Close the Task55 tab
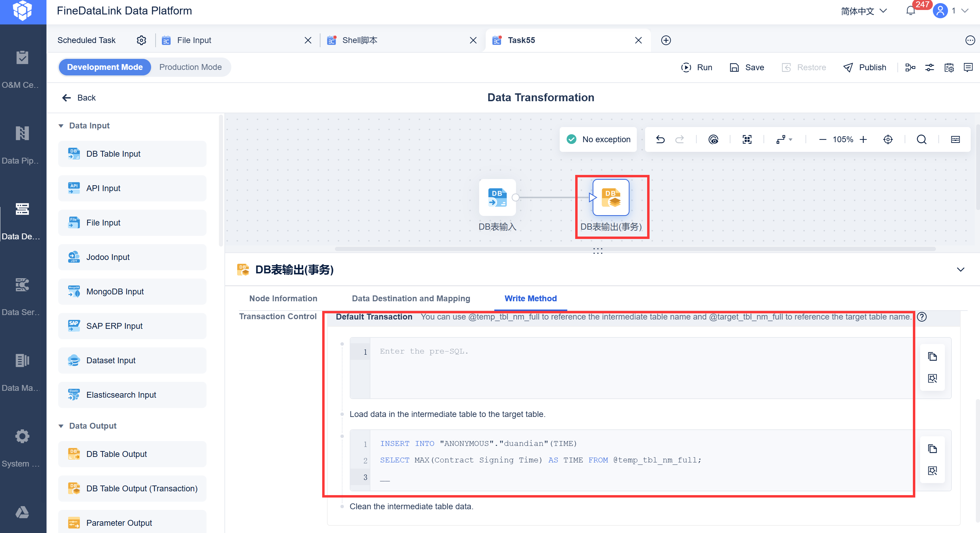Viewport: 980px width, 533px height. pos(639,40)
